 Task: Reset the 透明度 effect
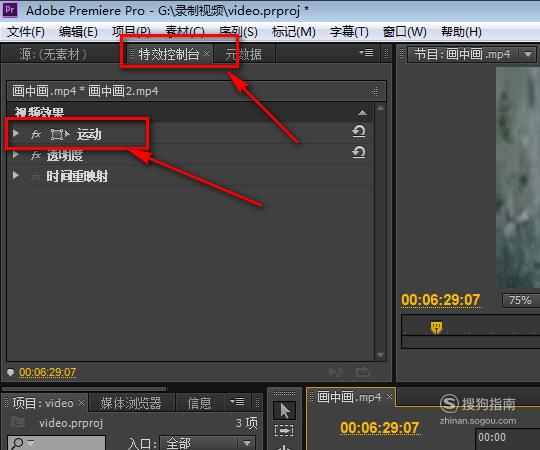coord(359,152)
